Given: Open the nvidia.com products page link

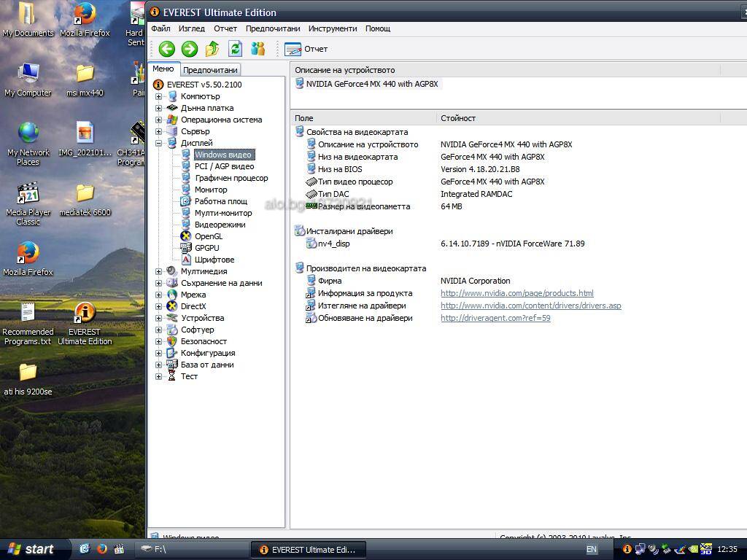Looking at the screenshot, I should 516,293.
